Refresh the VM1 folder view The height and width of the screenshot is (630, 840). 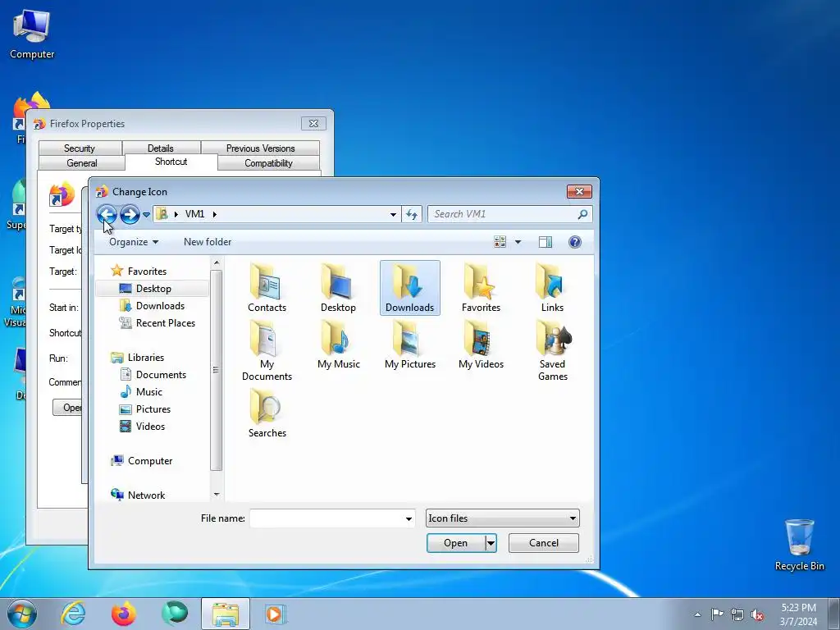412,214
